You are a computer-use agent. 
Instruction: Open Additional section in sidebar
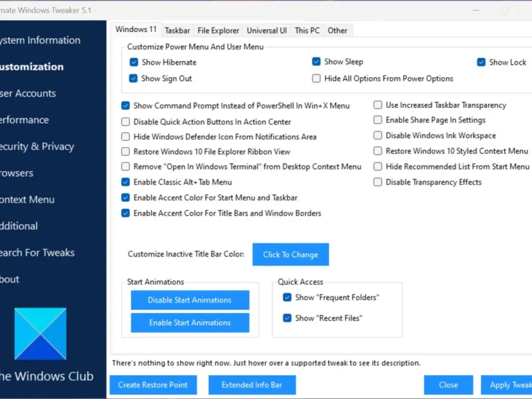19,226
